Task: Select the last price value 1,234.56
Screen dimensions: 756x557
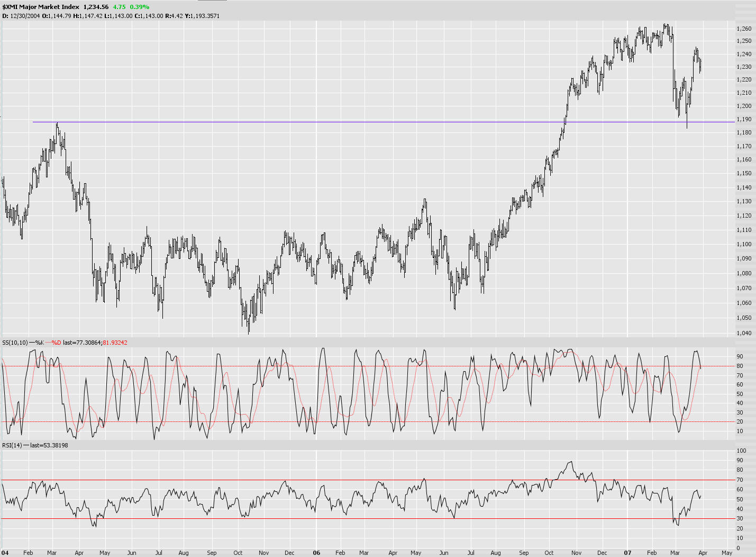Action: pos(96,7)
